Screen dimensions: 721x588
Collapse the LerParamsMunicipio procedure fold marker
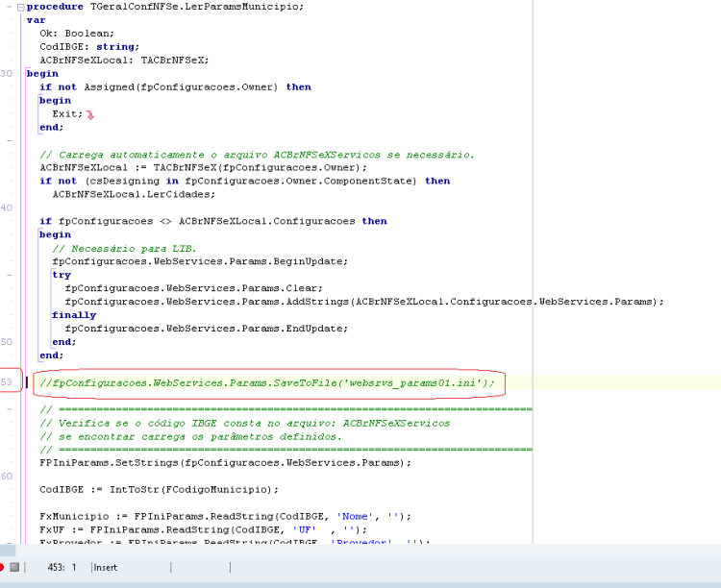pyautogui.click(x=20, y=8)
